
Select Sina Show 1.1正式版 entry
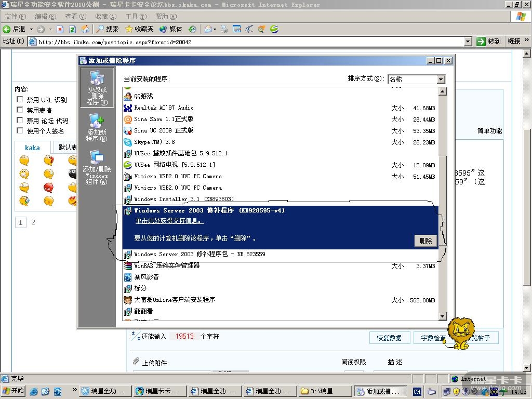280,119
